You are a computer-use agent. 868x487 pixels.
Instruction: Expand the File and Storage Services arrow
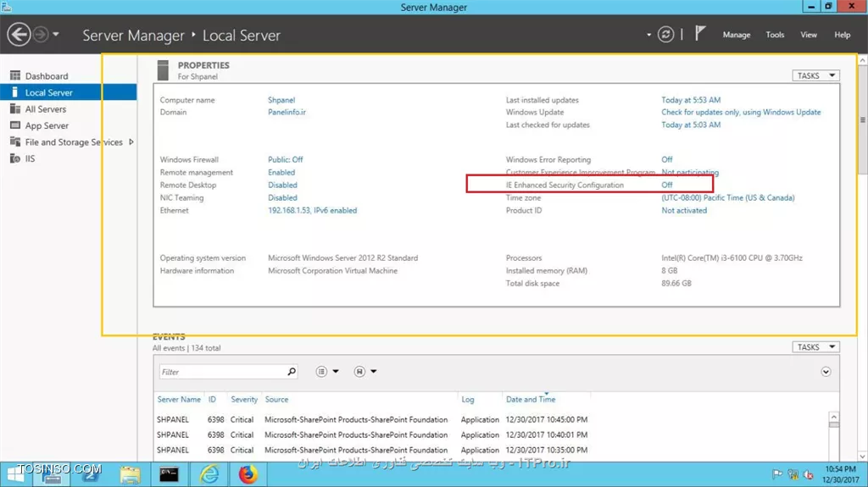pyautogui.click(x=131, y=142)
